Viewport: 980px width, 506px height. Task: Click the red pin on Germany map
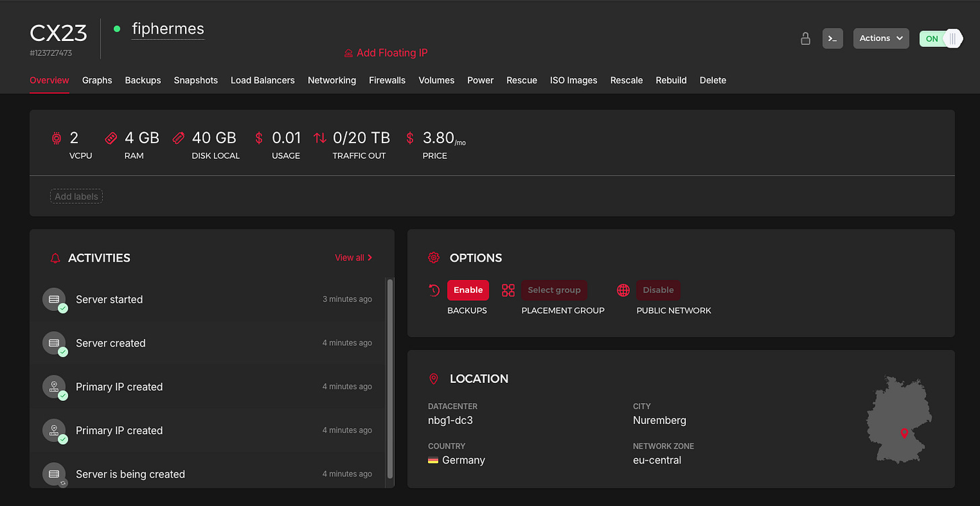[904, 433]
